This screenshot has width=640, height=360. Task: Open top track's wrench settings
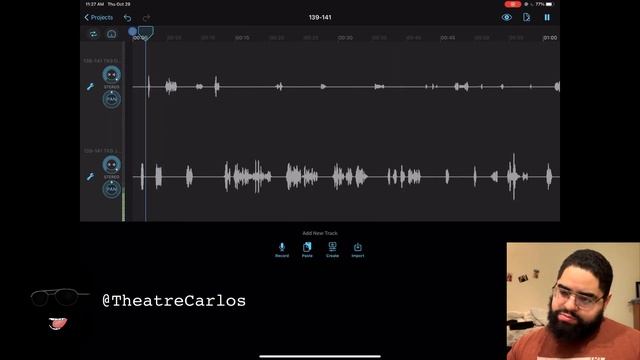tap(90, 87)
